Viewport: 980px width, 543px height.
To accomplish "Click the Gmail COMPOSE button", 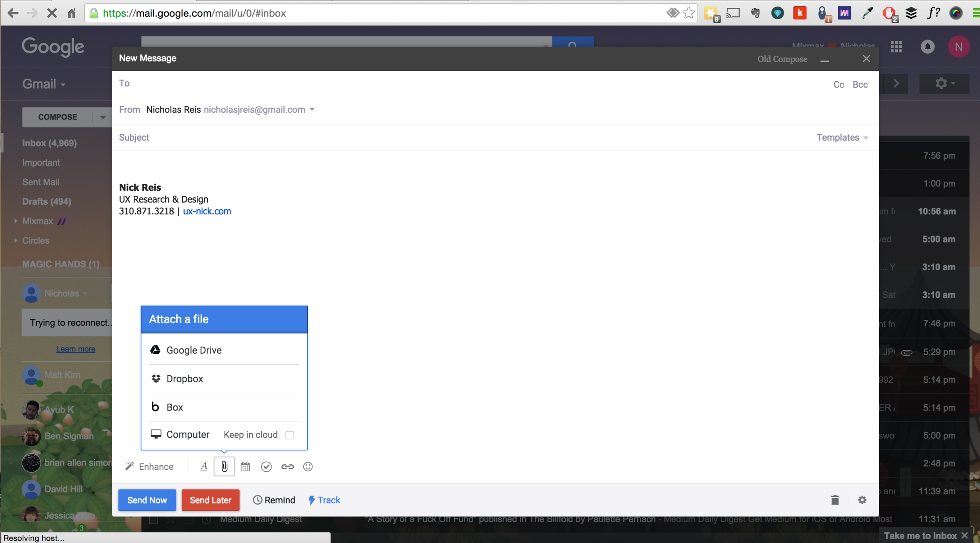I will pyautogui.click(x=58, y=117).
